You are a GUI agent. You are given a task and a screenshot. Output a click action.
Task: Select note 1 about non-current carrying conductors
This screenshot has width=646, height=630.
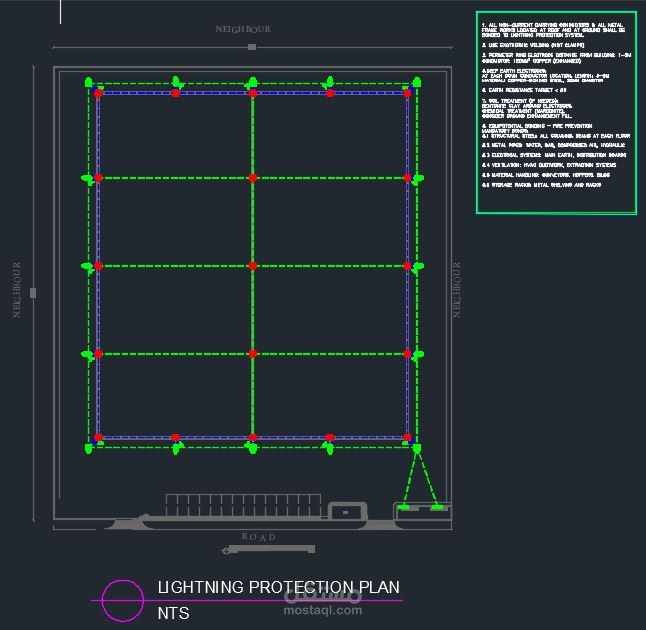(x=553, y=30)
